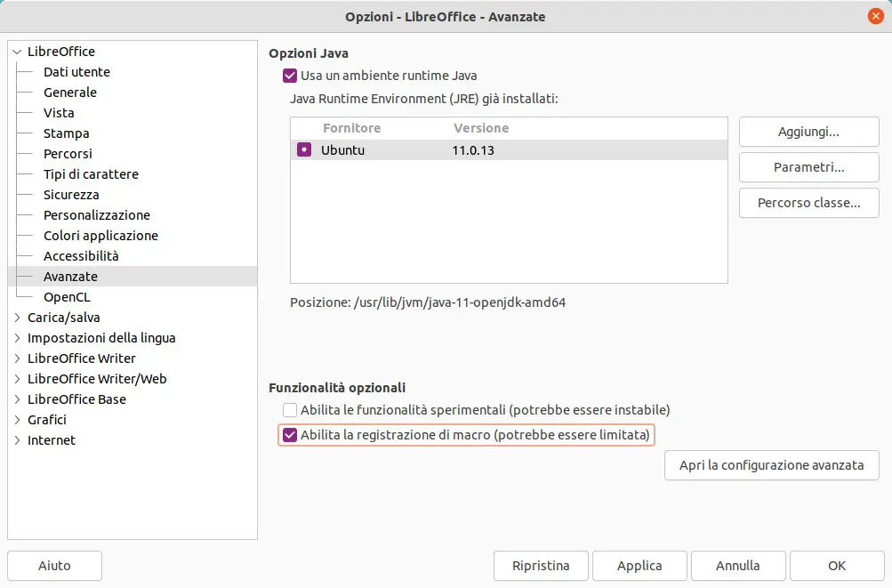Open Java Parametri... dialog
892x588 pixels.
pos(809,167)
